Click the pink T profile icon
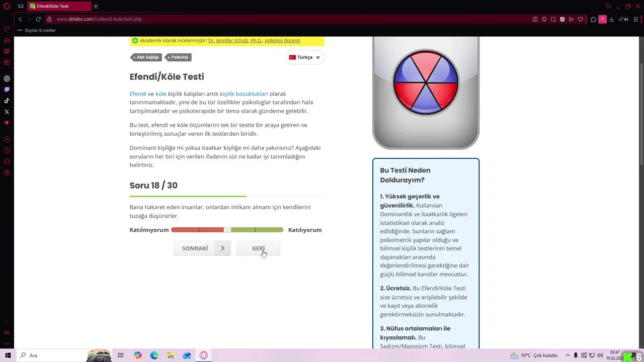Viewport: 644px width, 362px height. 602,19
